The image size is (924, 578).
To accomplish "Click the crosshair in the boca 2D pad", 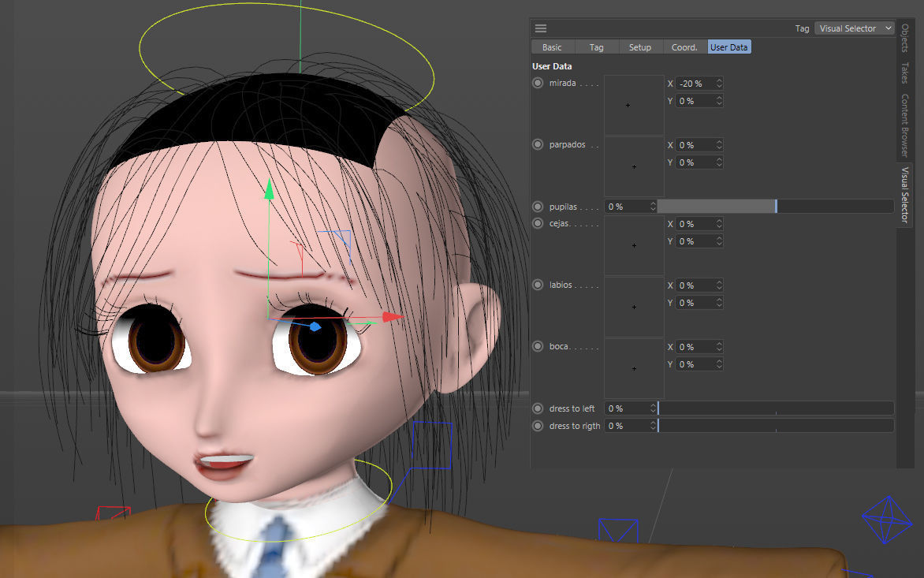I will coord(633,368).
